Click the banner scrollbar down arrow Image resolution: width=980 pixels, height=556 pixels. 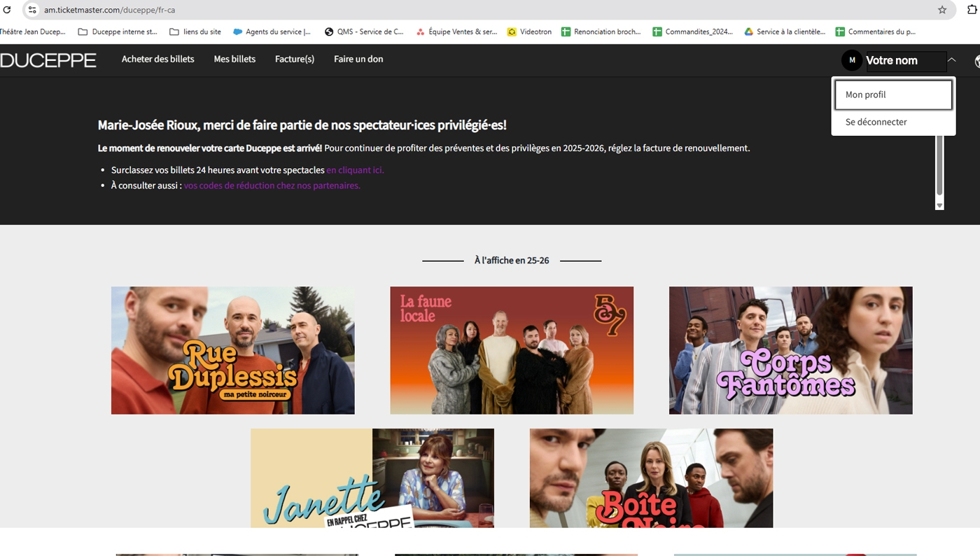(939, 205)
